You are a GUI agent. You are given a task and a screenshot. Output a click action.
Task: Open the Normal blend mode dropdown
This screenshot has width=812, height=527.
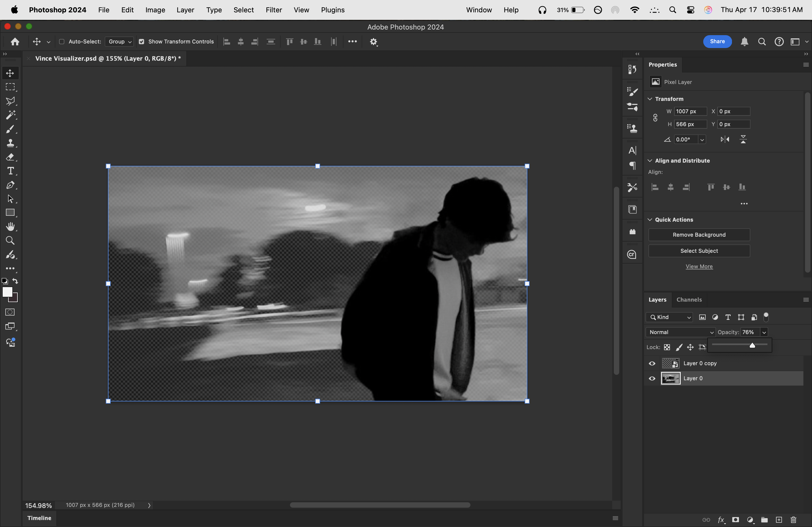click(x=680, y=332)
